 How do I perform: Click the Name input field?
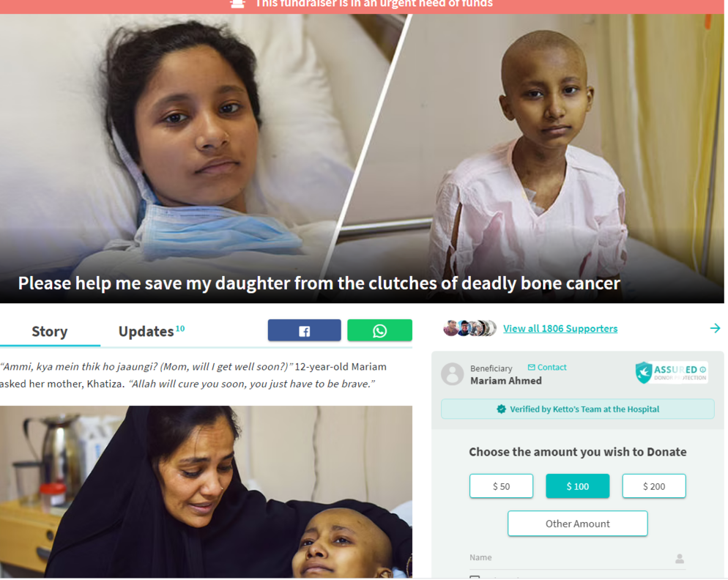point(577,558)
